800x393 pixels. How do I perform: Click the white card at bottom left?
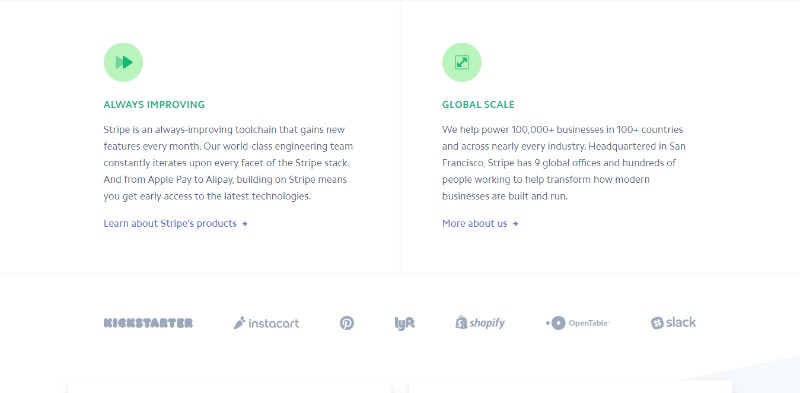coord(230,386)
